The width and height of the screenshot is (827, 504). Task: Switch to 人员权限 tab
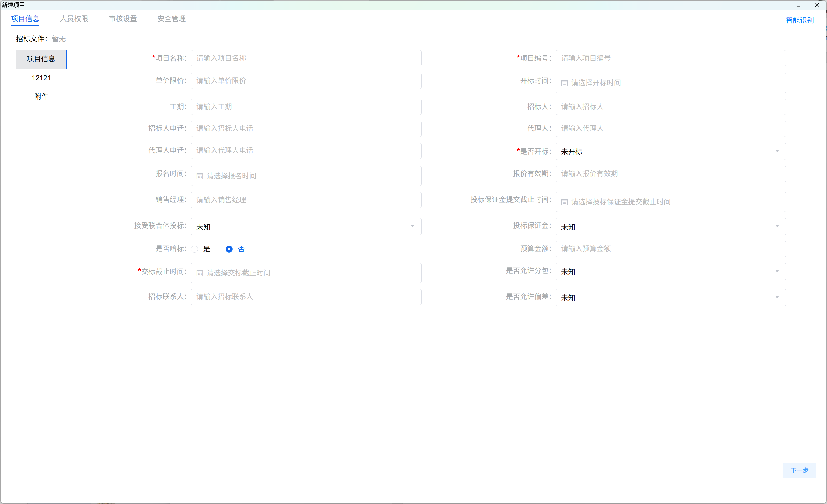tap(74, 19)
